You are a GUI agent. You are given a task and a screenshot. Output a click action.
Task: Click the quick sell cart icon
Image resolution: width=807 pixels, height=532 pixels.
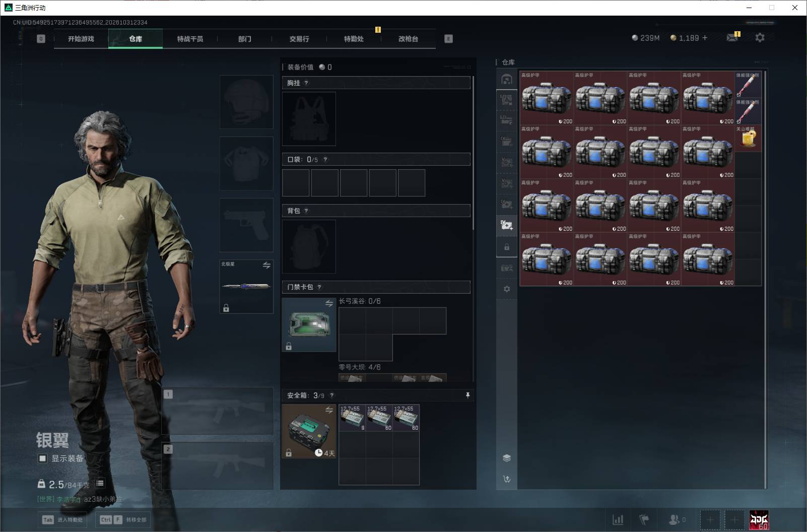click(x=507, y=479)
